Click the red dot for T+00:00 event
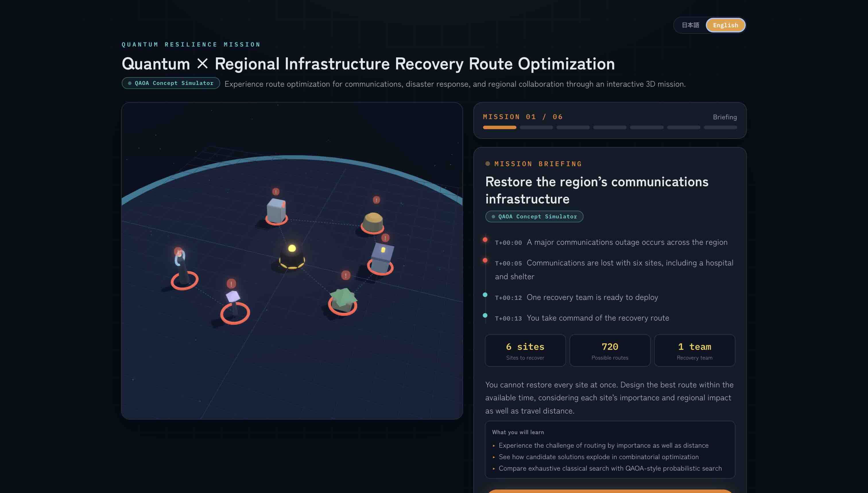This screenshot has width=868, height=493. [x=485, y=240]
